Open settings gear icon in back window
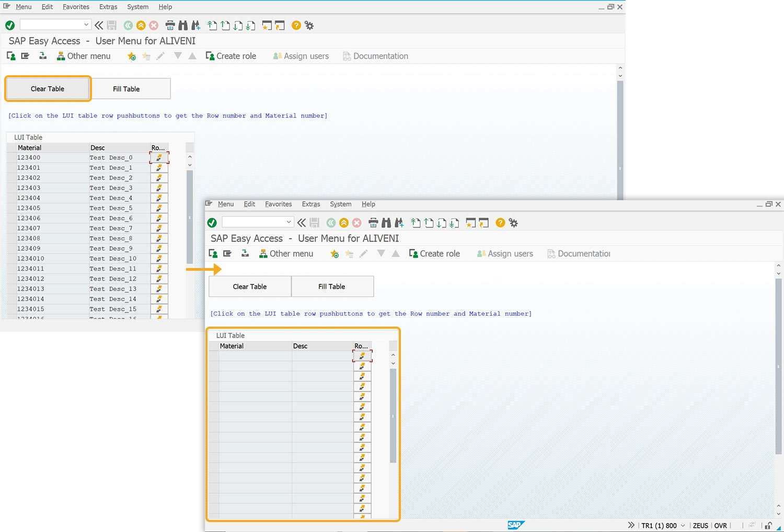784x532 pixels. pos(309,25)
